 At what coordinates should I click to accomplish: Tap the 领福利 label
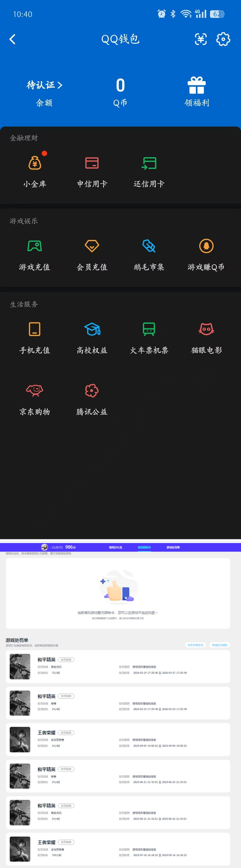coord(197,103)
